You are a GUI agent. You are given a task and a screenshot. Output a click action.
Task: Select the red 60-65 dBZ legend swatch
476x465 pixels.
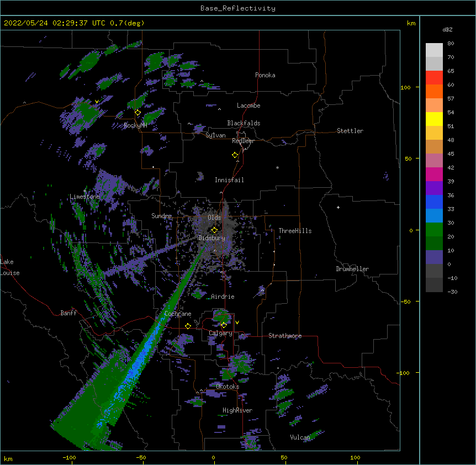point(434,78)
